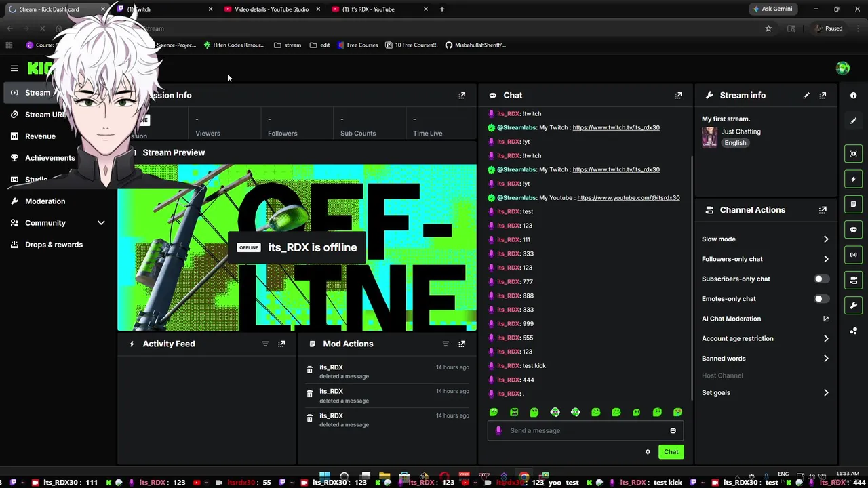Click 'My first stream.' title text
This screenshot has width=868, height=488.
(x=726, y=119)
